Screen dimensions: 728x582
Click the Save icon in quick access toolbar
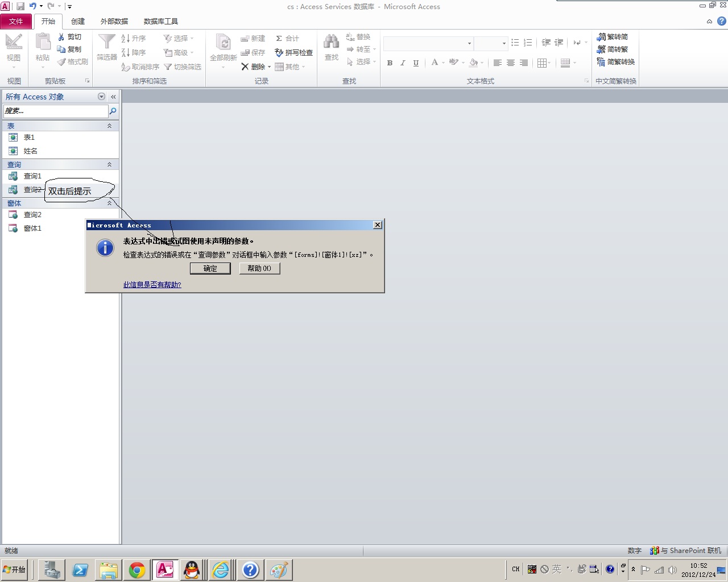(20, 6)
